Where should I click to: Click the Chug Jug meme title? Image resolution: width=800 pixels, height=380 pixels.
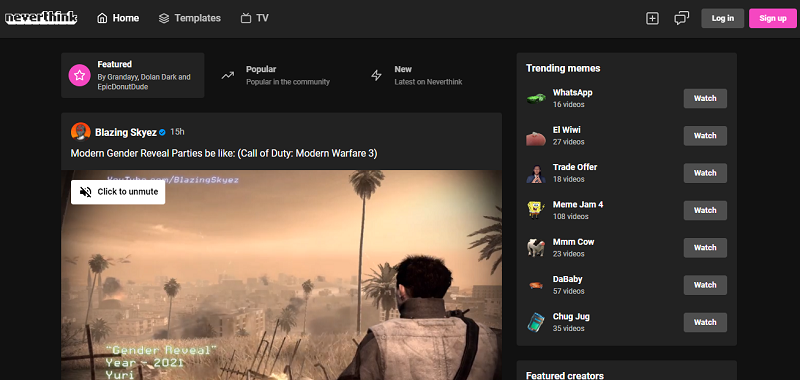571,316
